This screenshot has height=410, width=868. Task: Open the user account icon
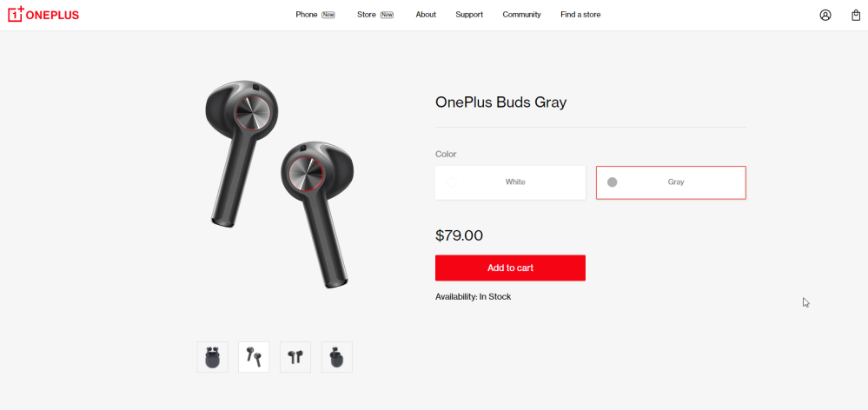point(825,15)
